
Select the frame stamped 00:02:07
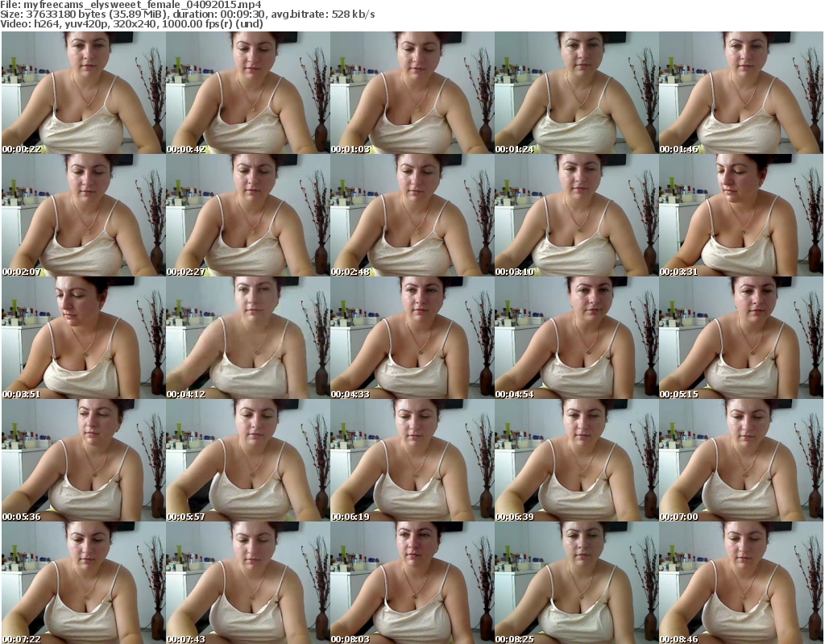coord(83,215)
